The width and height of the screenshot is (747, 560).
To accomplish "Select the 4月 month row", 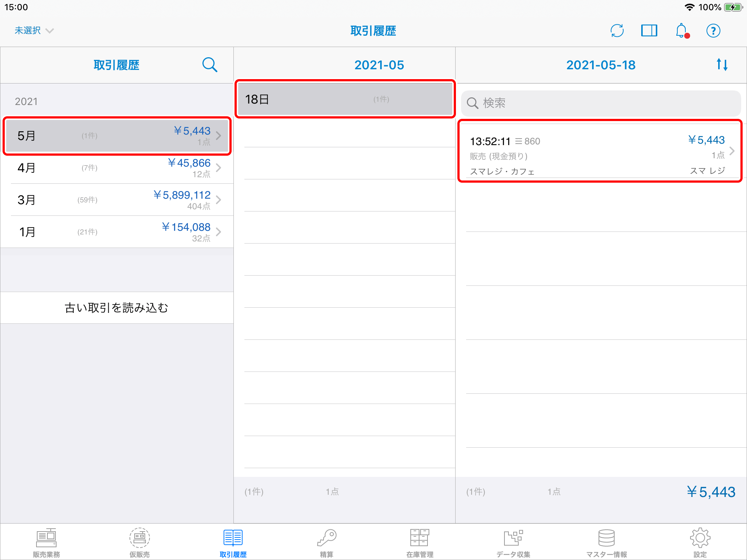I will click(117, 168).
